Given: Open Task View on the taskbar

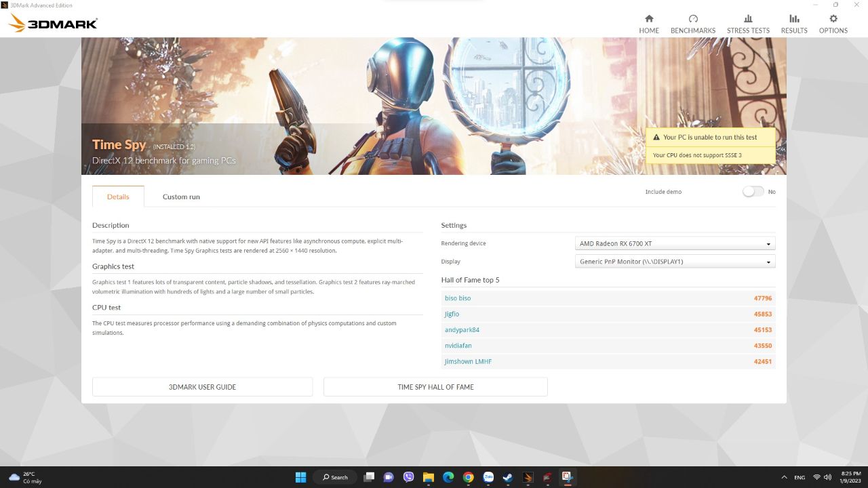Looking at the screenshot, I should pyautogui.click(x=369, y=477).
